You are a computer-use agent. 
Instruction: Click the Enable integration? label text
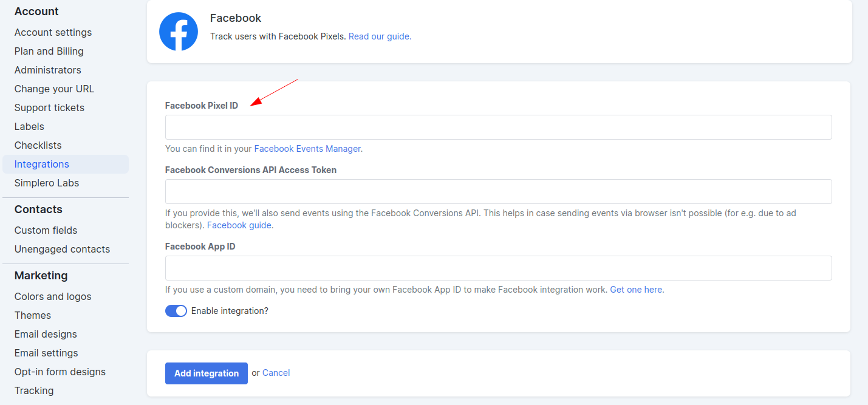(x=230, y=311)
